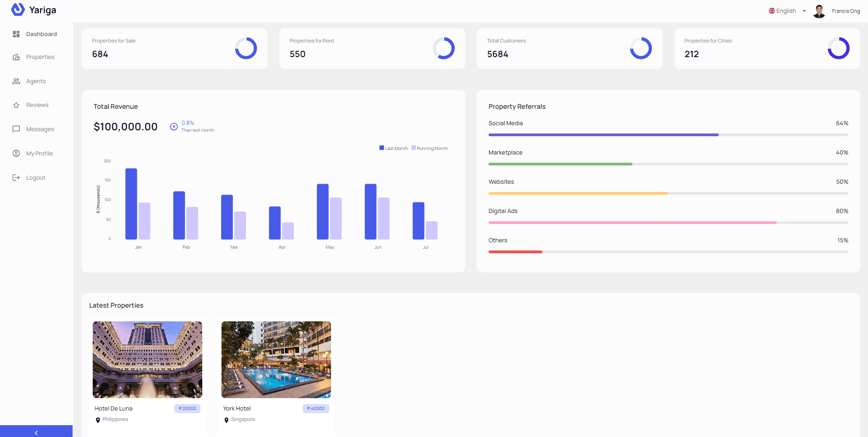
Task: Click the May last month bar
Action: click(x=323, y=212)
